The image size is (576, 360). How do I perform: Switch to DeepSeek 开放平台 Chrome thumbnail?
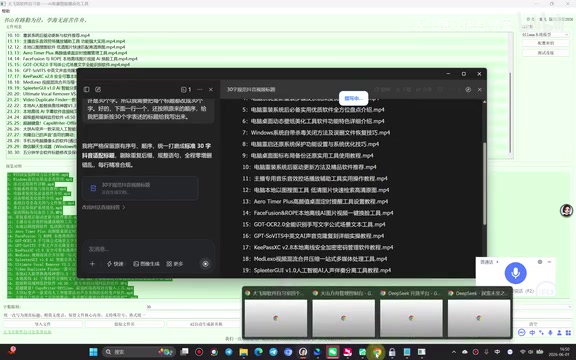point(411,313)
